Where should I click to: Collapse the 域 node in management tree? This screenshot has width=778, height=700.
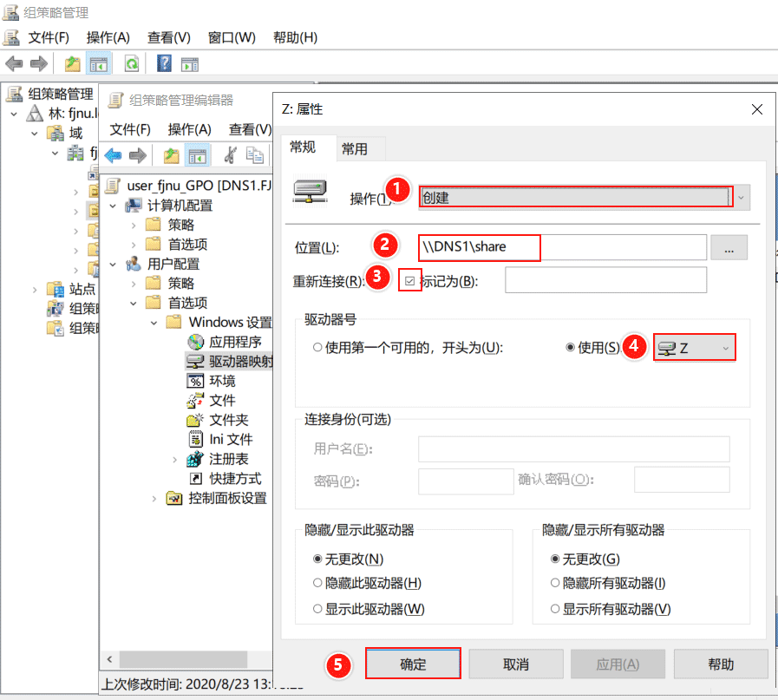[35, 134]
